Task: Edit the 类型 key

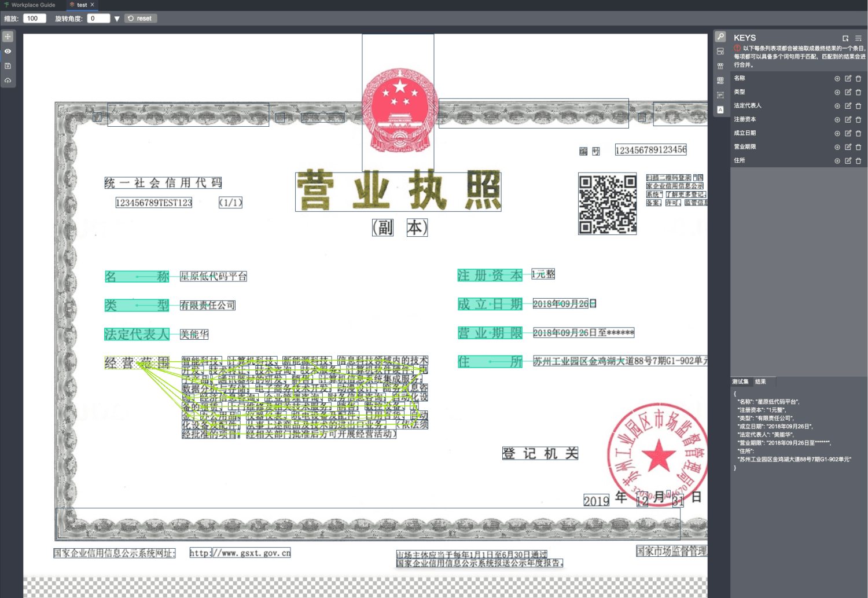Action: tap(848, 92)
